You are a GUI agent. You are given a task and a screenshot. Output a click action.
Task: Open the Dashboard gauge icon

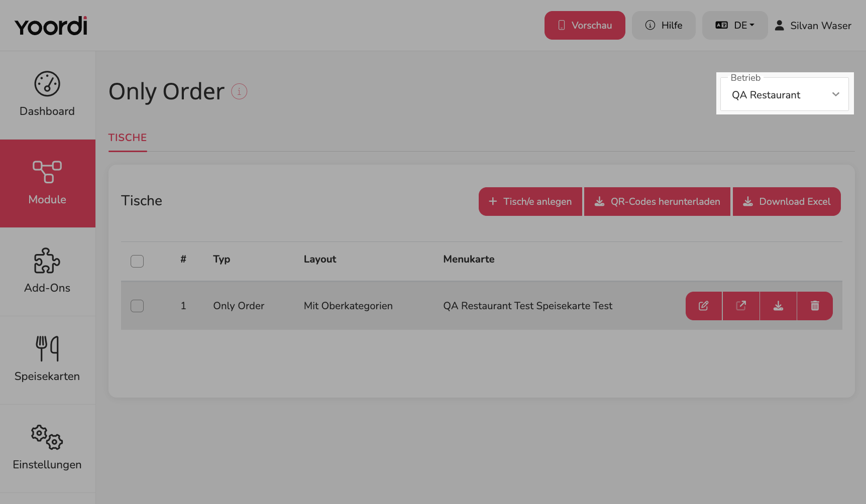(x=47, y=84)
